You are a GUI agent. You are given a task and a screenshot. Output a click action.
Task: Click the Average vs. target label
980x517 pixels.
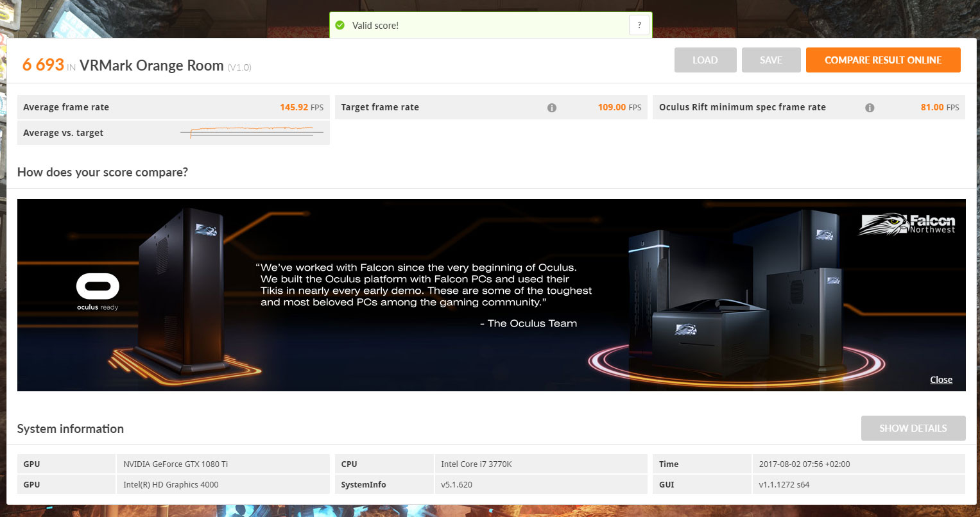[x=64, y=133]
